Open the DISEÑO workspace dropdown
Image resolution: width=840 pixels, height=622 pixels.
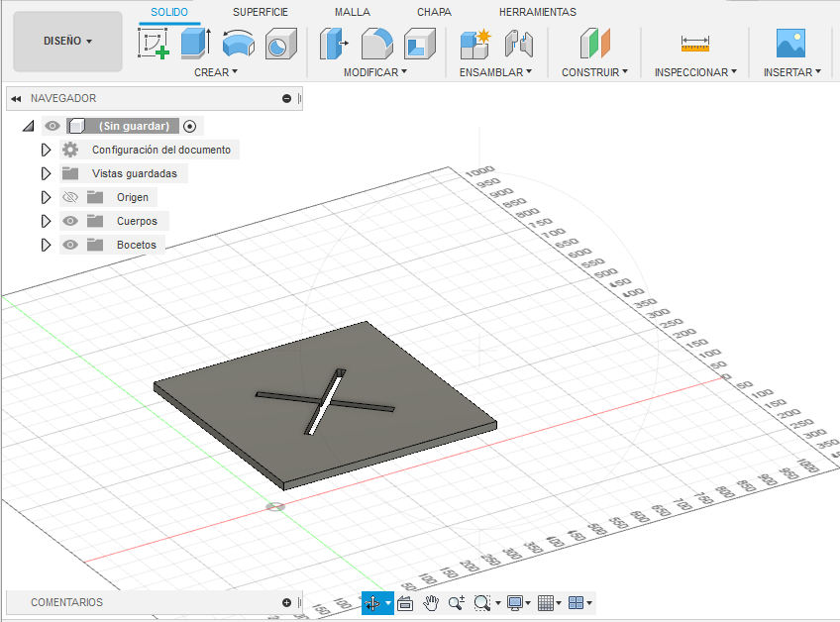click(67, 42)
